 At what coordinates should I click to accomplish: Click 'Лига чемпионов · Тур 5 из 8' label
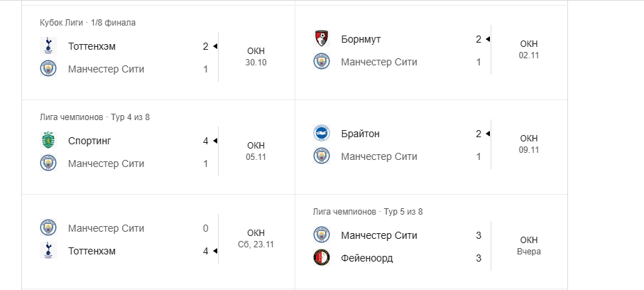pyautogui.click(x=367, y=212)
